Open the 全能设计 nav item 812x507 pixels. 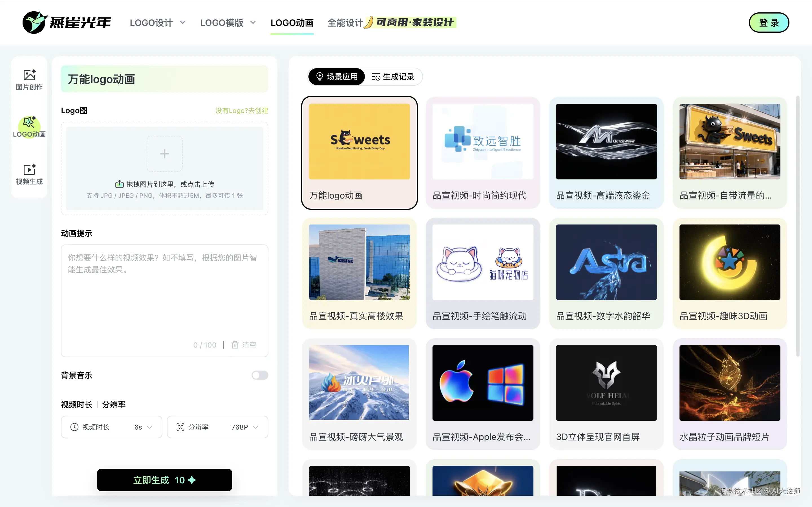tap(345, 23)
